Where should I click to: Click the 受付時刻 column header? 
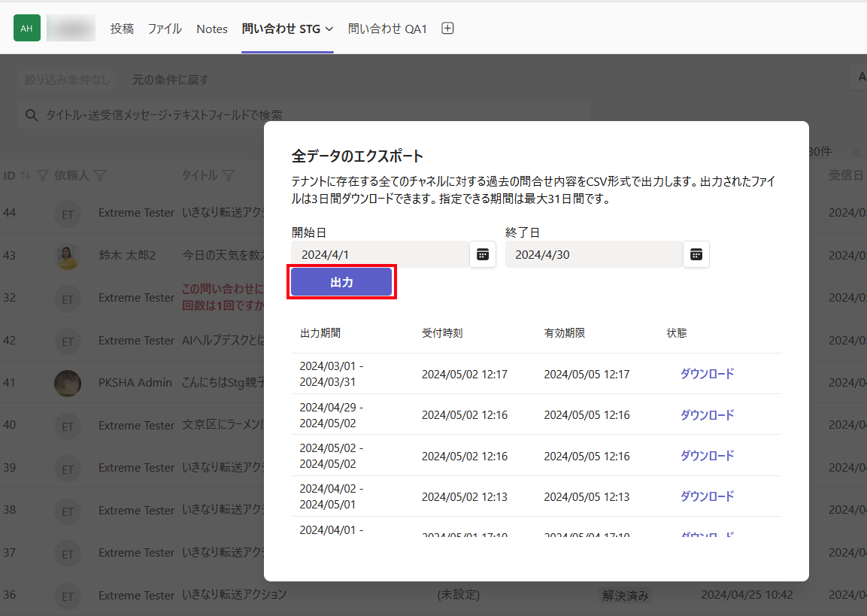(x=442, y=333)
